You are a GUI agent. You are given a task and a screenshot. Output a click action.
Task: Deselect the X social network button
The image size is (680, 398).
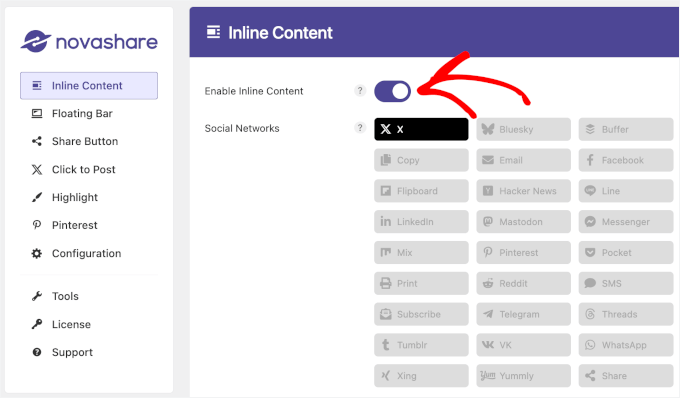[421, 129]
